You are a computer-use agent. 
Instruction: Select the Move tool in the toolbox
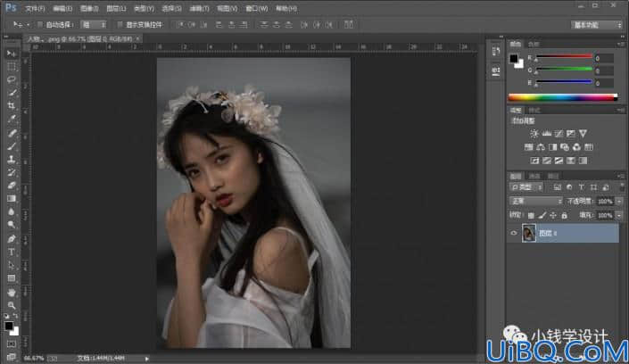(x=12, y=54)
